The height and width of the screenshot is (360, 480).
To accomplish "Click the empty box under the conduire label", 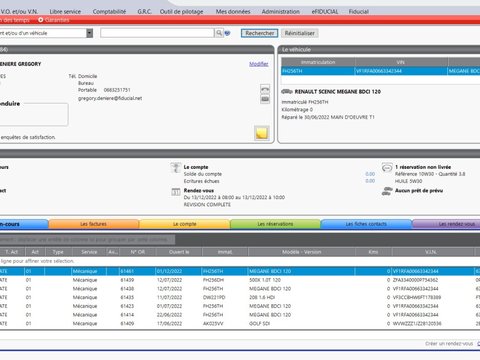I will (x=34, y=115).
